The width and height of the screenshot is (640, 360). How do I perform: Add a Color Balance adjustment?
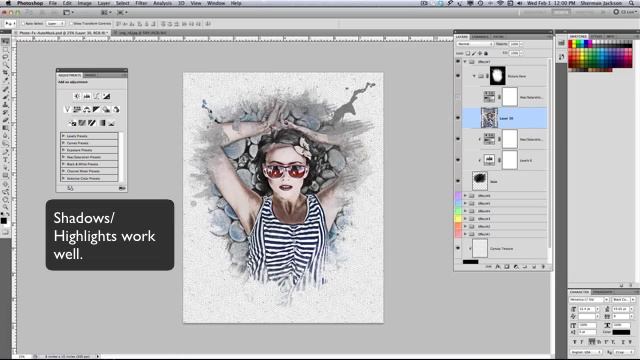87,109
